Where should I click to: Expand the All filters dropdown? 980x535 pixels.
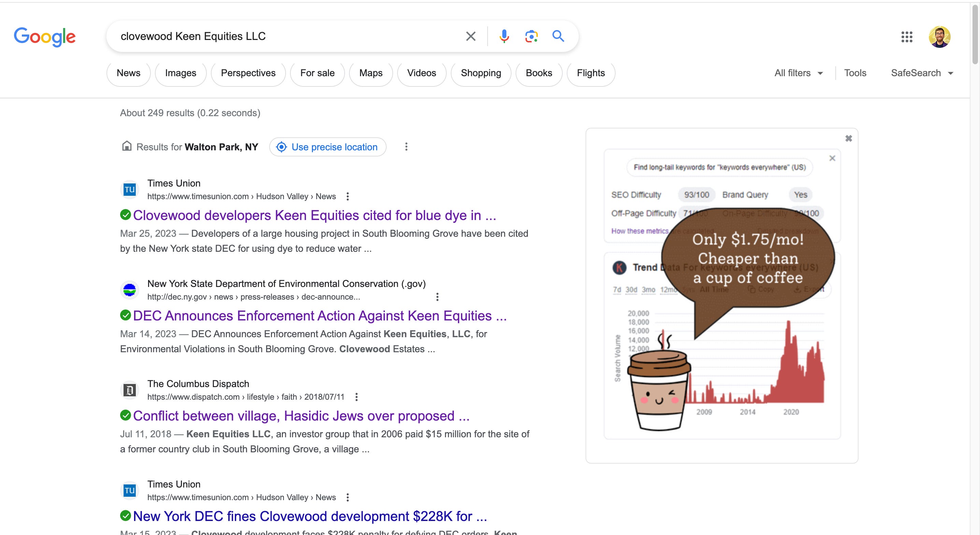[798, 73]
